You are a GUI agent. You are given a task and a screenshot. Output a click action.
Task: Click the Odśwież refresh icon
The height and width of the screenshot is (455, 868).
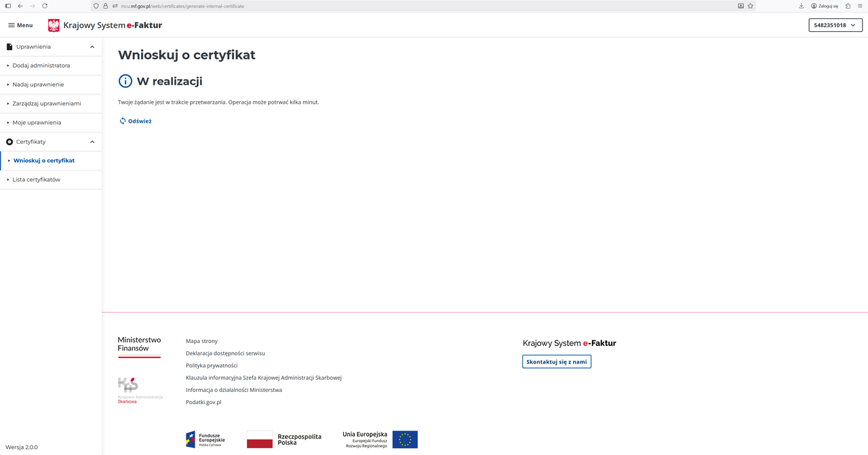pyautogui.click(x=123, y=121)
